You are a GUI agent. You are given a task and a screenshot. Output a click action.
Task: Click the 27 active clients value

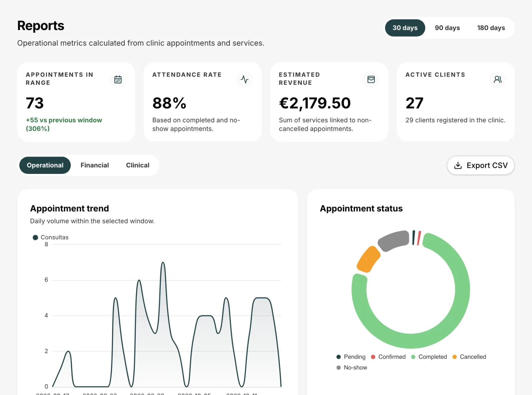(414, 103)
